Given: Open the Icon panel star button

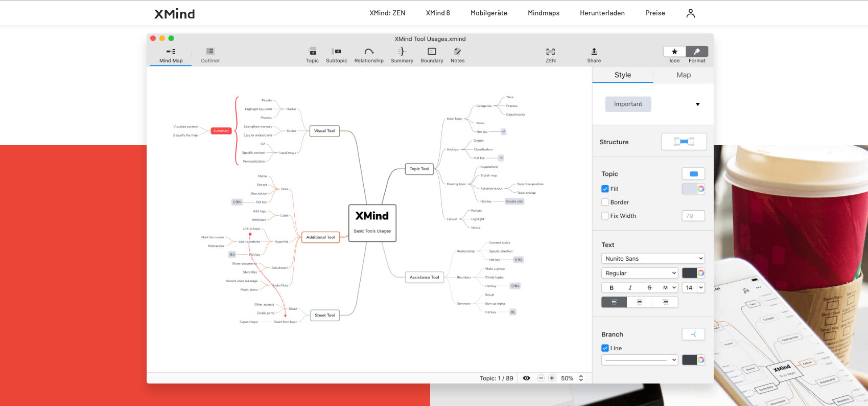Looking at the screenshot, I should pos(674,52).
